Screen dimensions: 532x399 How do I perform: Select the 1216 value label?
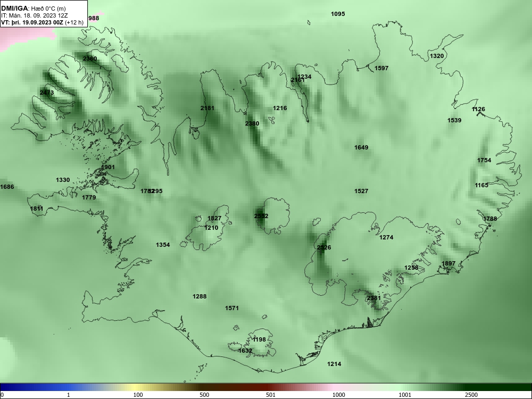click(280, 108)
